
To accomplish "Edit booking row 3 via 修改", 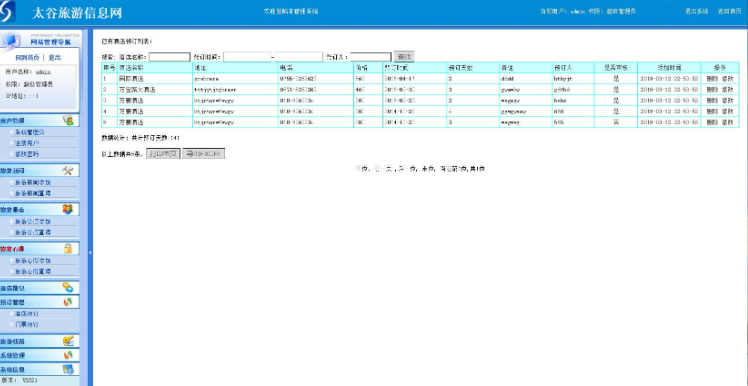I will tap(727, 101).
